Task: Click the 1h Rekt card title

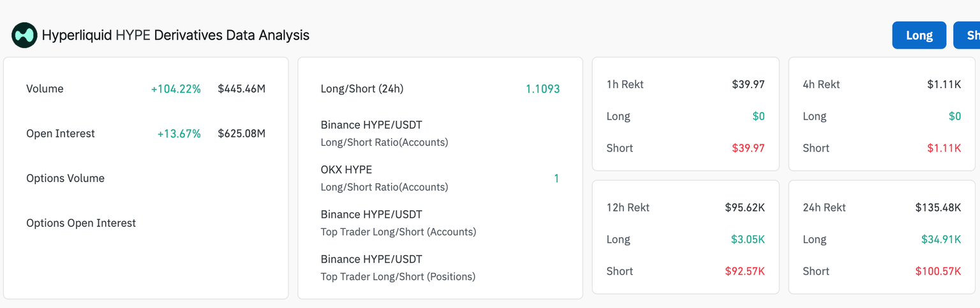Action: click(x=625, y=84)
